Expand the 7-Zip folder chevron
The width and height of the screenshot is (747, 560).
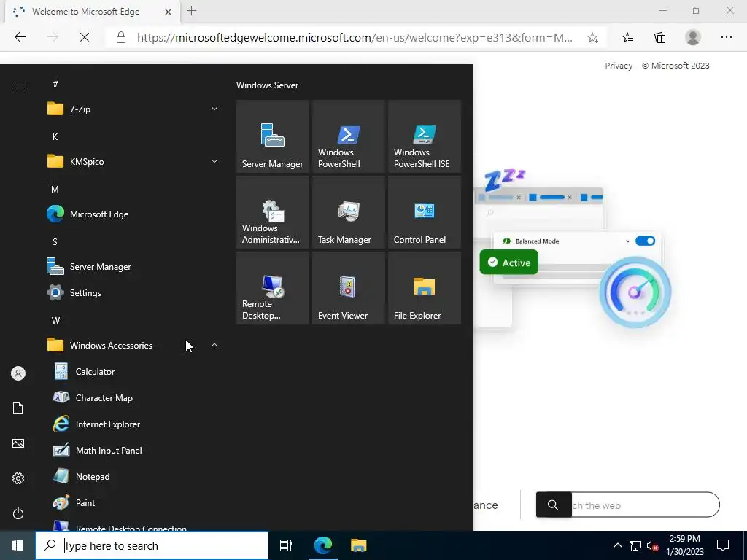[214, 109]
